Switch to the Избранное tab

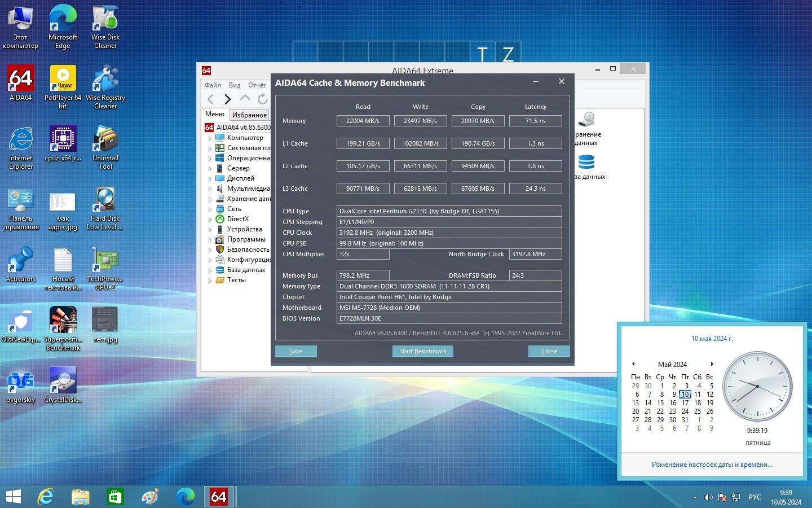coord(249,115)
